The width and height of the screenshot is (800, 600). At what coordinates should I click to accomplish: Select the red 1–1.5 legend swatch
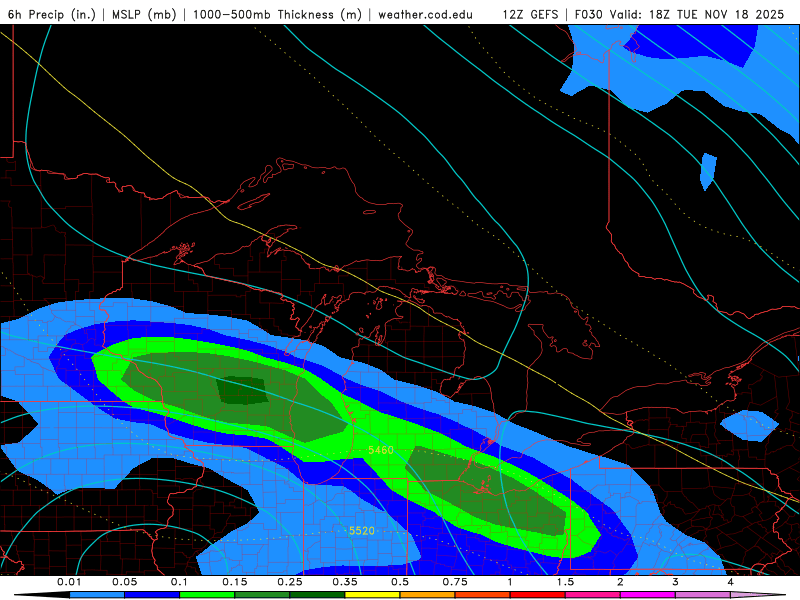point(538,595)
